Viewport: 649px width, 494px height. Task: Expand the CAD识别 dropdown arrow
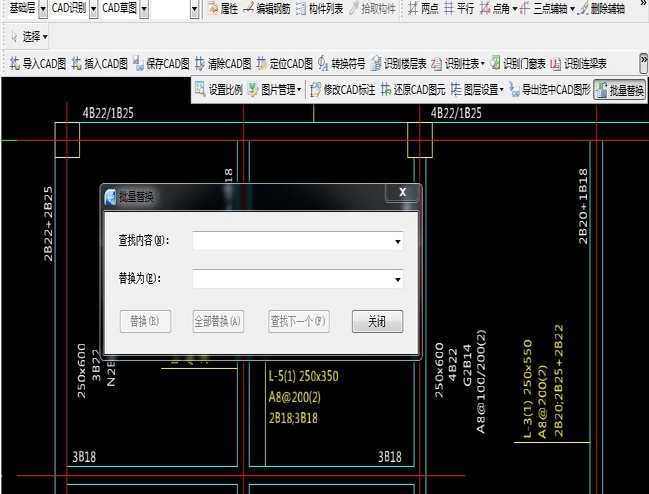[94, 9]
